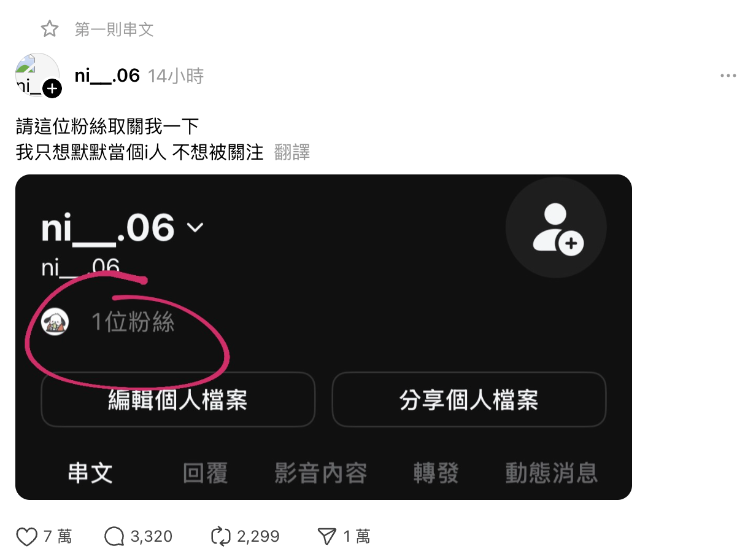The width and height of the screenshot is (756, 554).
Task: Like the post with the heart icon
Action: click(x=27, y=537)
